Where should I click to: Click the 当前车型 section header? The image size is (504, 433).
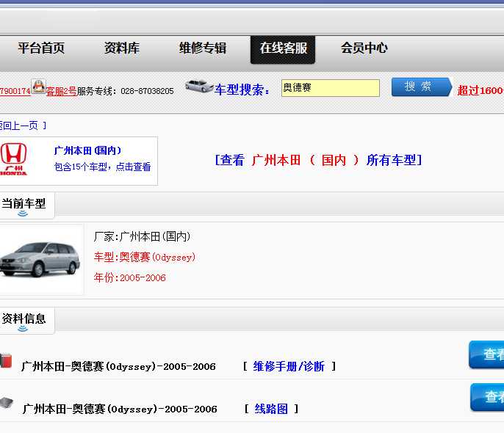click(x=24, y=205)
